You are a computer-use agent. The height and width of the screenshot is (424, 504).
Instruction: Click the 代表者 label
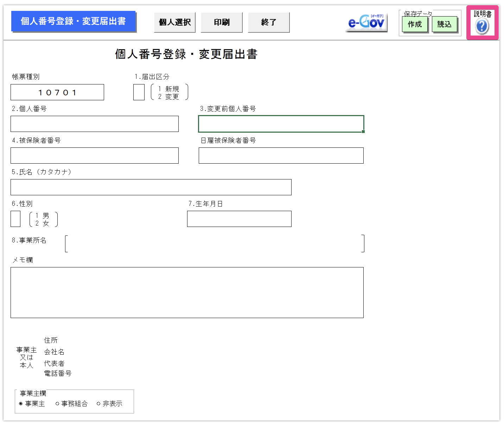[x=54, y=363]
